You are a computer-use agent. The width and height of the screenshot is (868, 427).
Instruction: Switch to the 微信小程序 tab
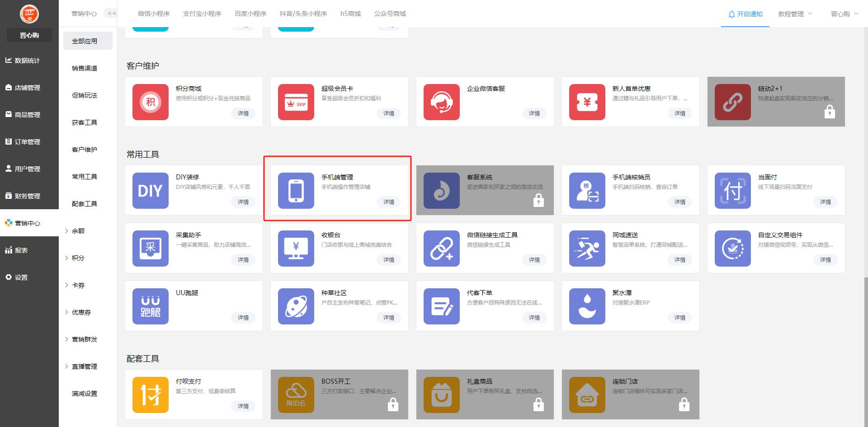coord(154,14)
